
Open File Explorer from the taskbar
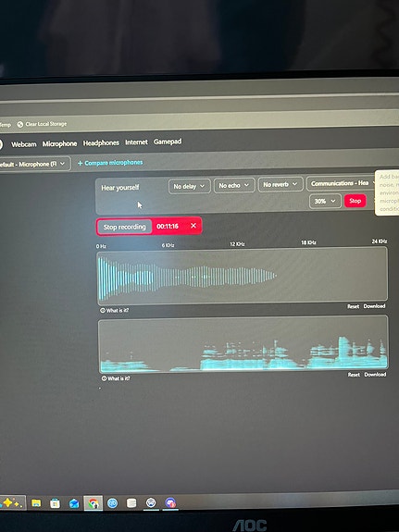pyautogui.click(x=36, y=502)
